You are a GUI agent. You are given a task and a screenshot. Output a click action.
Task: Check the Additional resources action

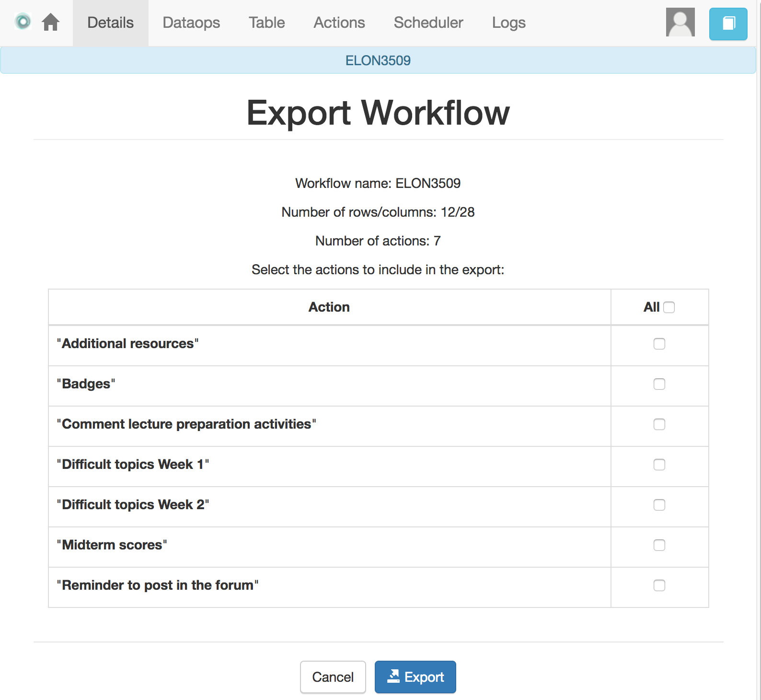pyautogui.click(x=659, y=344)
